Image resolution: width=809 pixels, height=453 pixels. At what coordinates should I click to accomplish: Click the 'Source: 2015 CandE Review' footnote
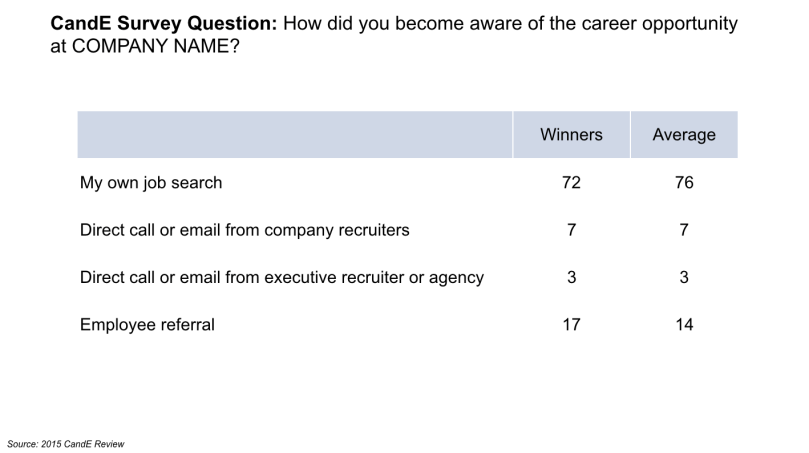point(66,444)
